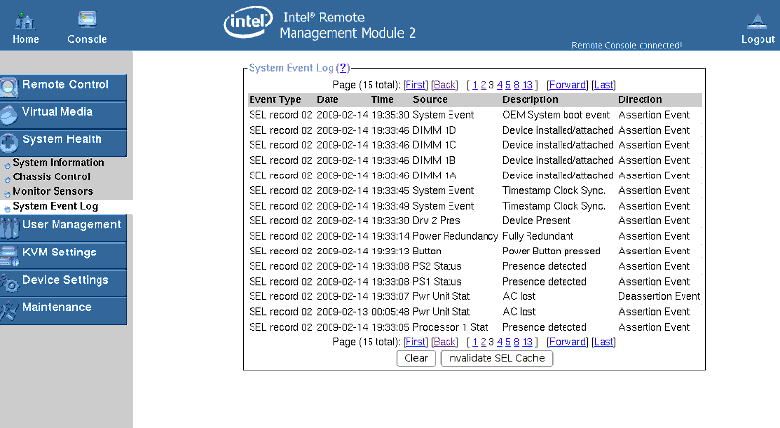This screenshot has height=428, width=780.
Task: Select System Information submenu item
Action: 58,163
